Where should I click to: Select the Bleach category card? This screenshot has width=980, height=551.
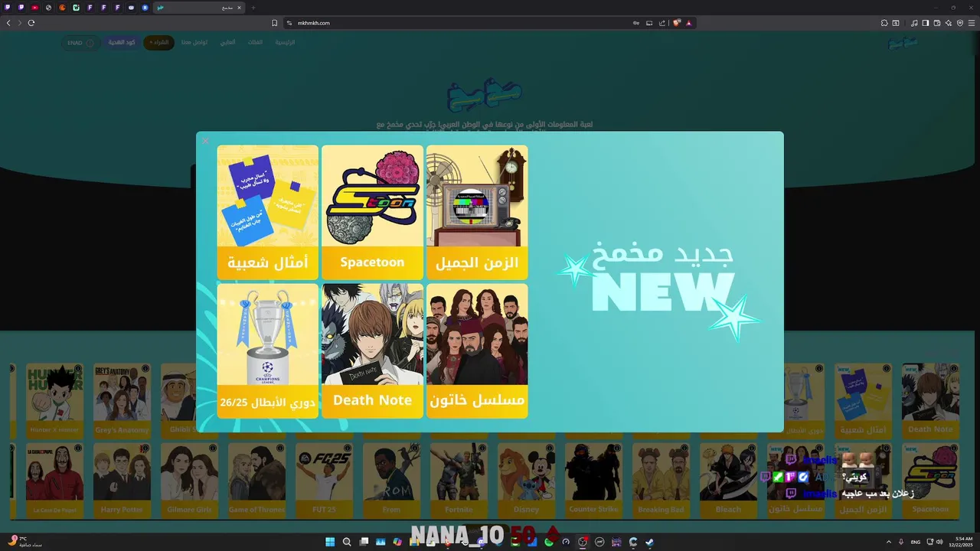pos(728,481)
